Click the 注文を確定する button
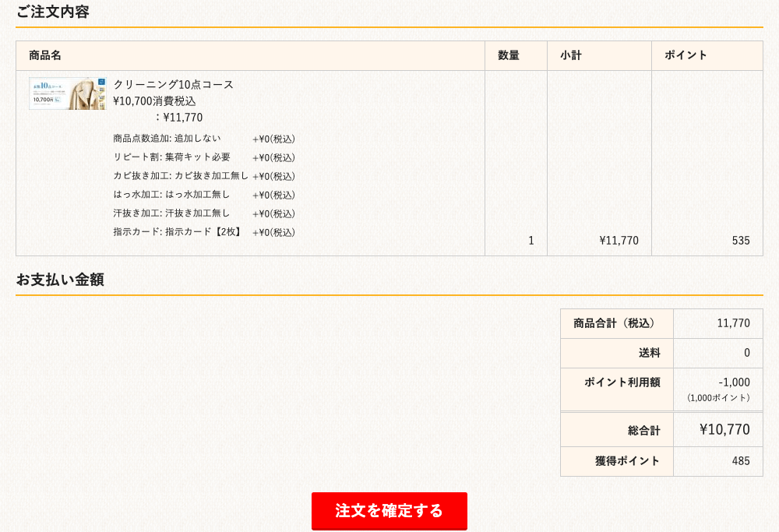Viewport: 779px width, 532px height. pos(389,510)
